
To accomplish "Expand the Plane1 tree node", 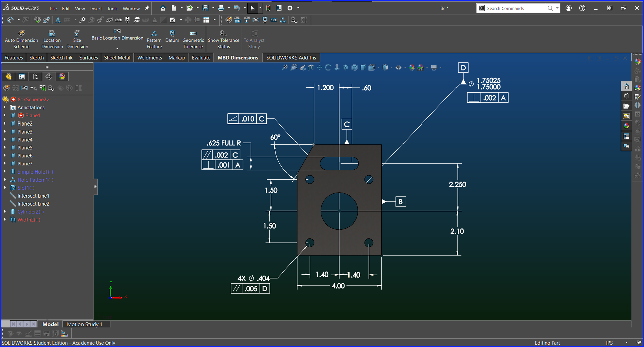I will (x=5, y=115).
